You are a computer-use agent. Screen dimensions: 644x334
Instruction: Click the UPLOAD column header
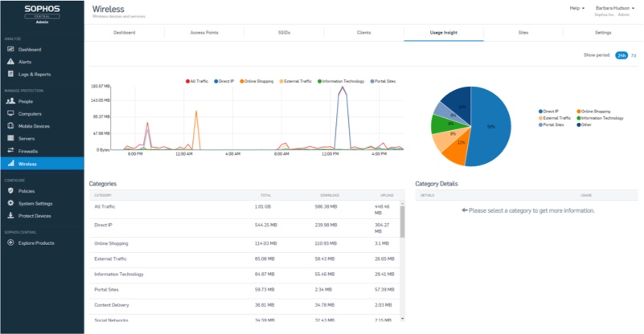387,195
